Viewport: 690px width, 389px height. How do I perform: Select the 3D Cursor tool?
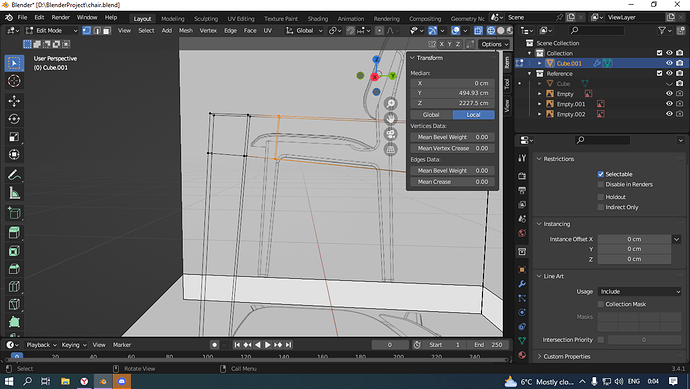click(x=14, y=81)
